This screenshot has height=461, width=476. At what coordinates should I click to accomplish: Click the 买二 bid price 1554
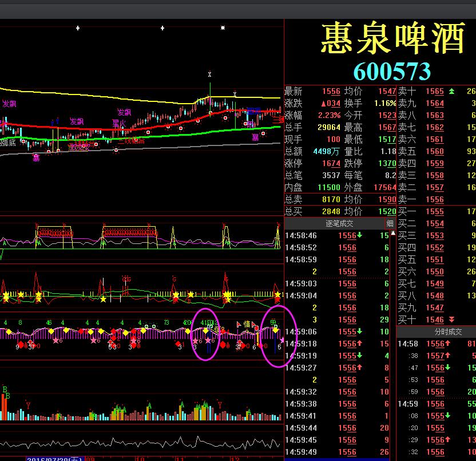pos(435,224)
